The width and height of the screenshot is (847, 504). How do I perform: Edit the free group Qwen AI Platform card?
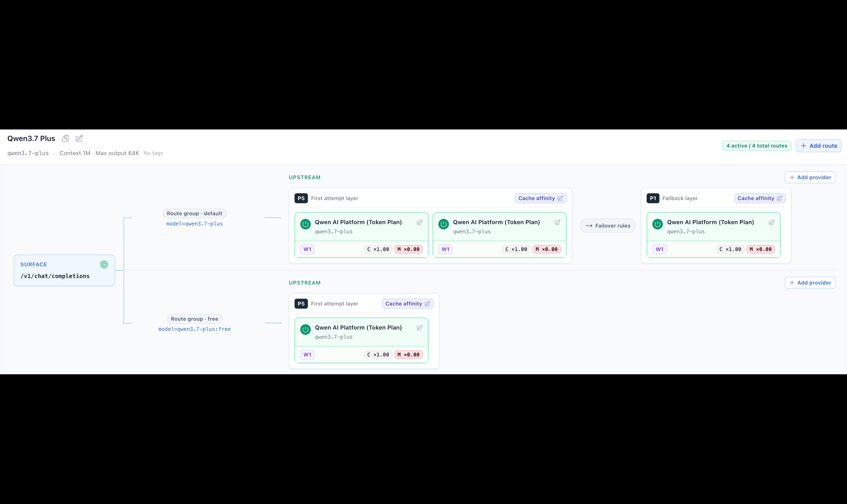point(419,328)
